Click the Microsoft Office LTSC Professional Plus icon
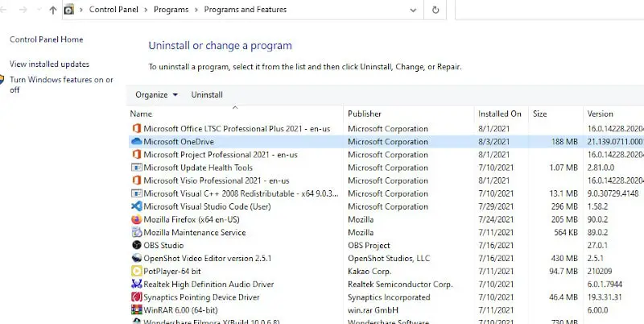 pyautogui.click(x=136, y=129)
